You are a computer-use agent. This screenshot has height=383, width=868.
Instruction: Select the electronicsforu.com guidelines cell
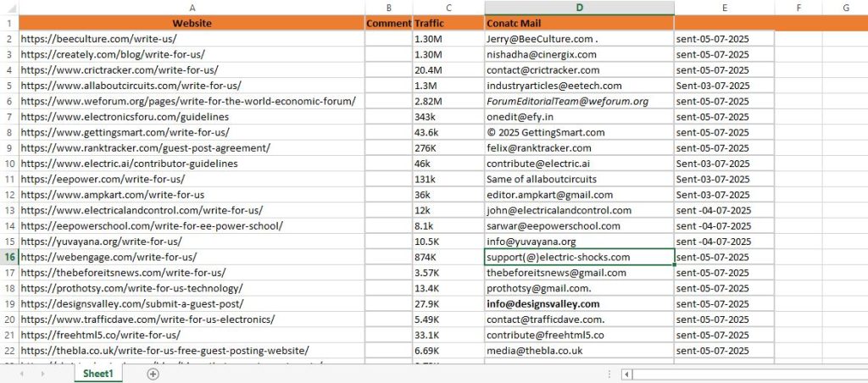[x=192, y=117]
